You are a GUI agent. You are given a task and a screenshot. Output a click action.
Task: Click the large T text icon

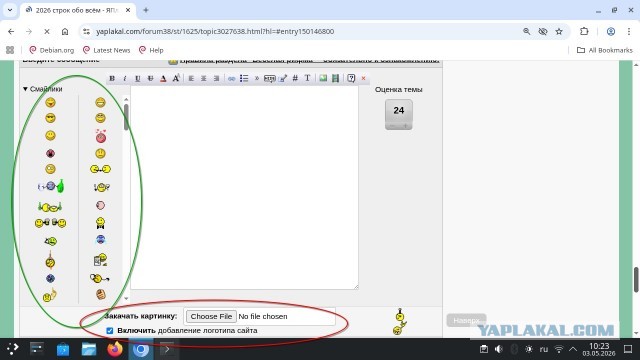[x=307, y=78]
